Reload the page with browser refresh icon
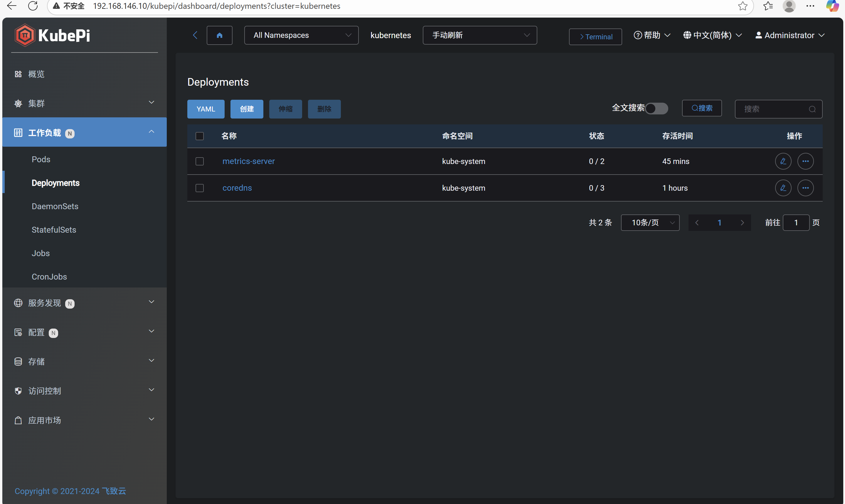 tap(33, 6)
